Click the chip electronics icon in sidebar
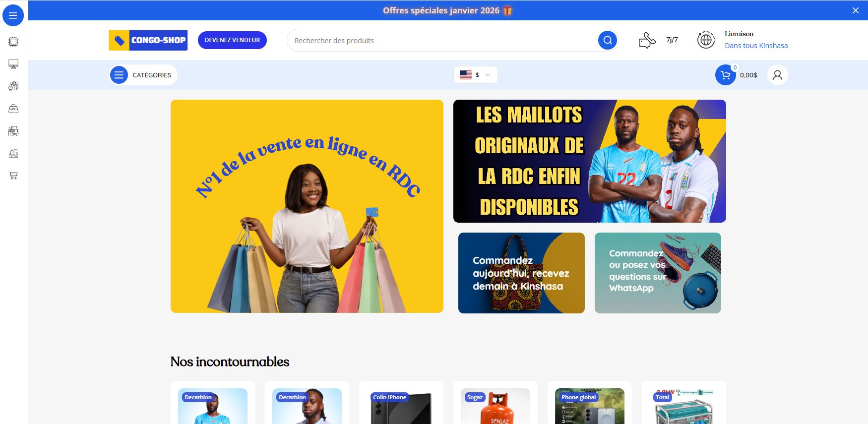 (x=13, y=42)
